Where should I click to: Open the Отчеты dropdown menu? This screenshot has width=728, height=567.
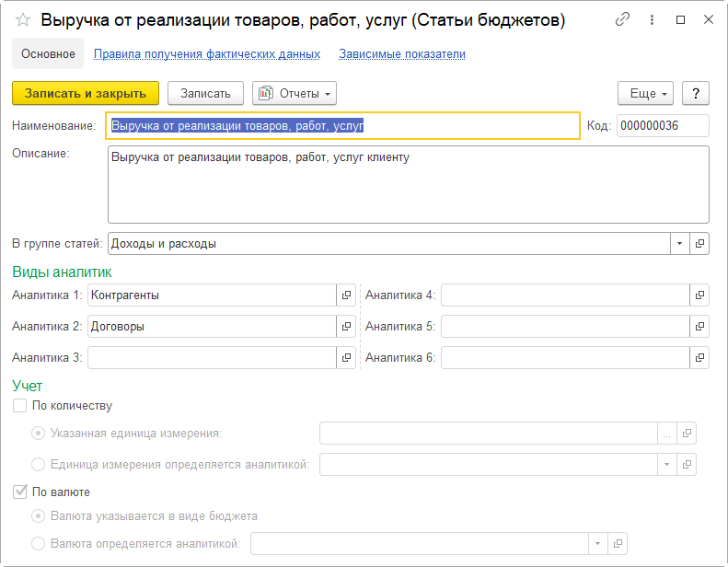click(295, 93)
